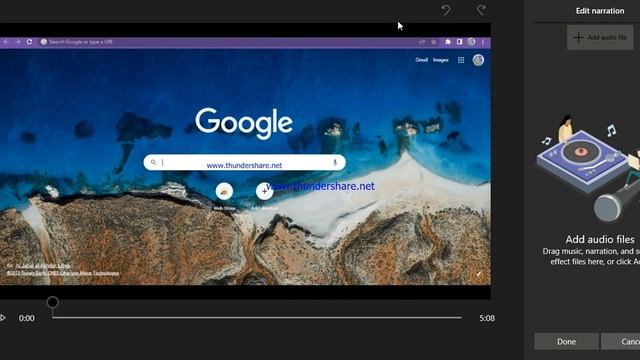Click the Chrome forward arrow in the preview

coord(18,42)
